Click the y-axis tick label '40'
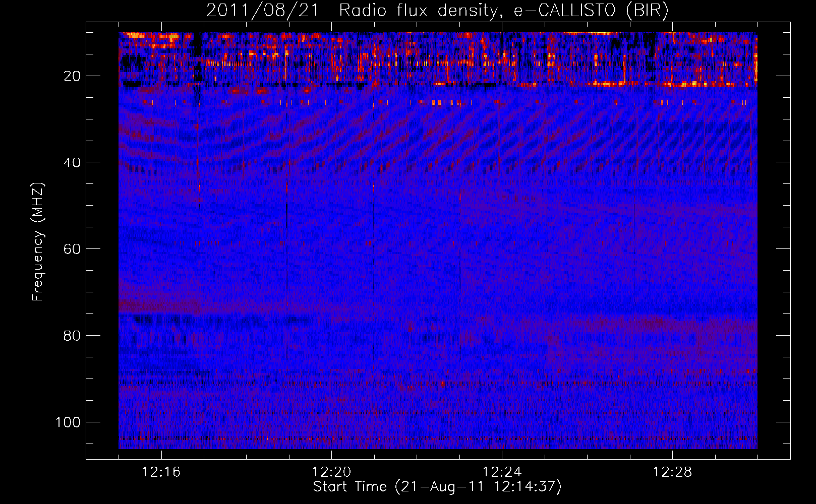 click(x=72, y=162)
